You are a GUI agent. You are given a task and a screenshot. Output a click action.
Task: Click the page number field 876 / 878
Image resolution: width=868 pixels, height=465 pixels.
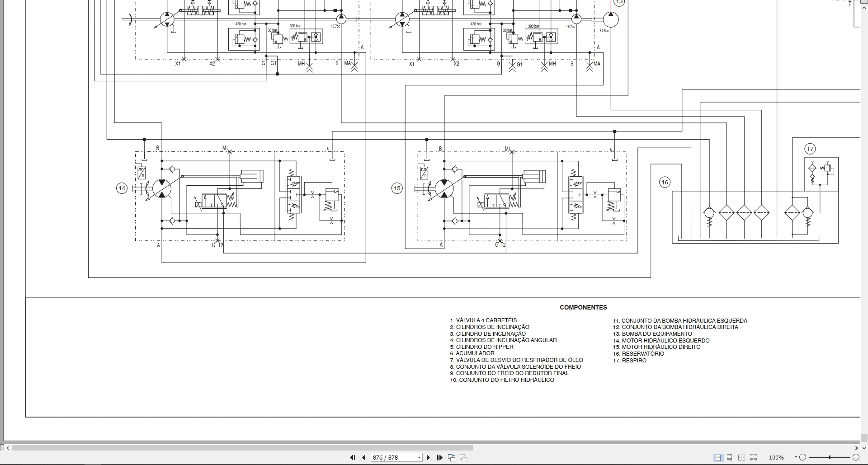pos(393,458)
